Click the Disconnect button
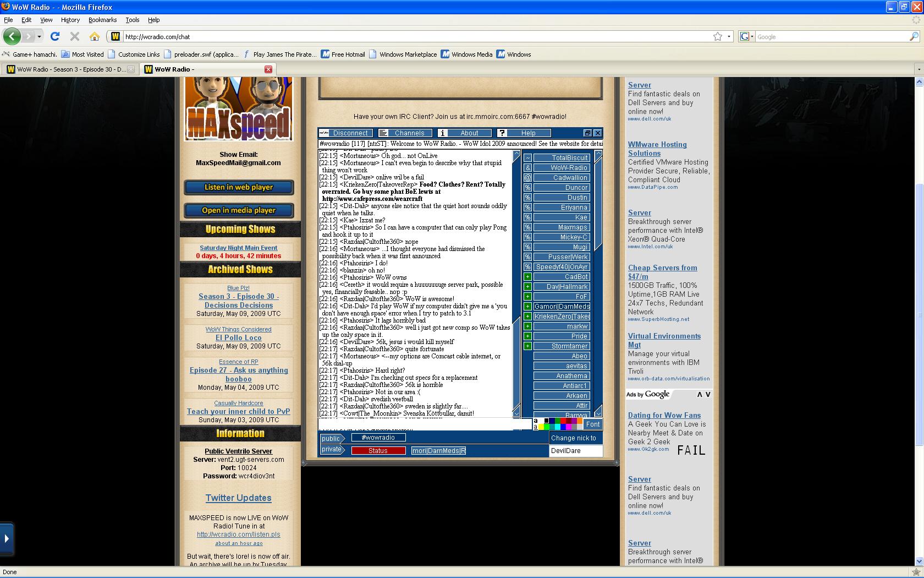 [x=346, y=133]
